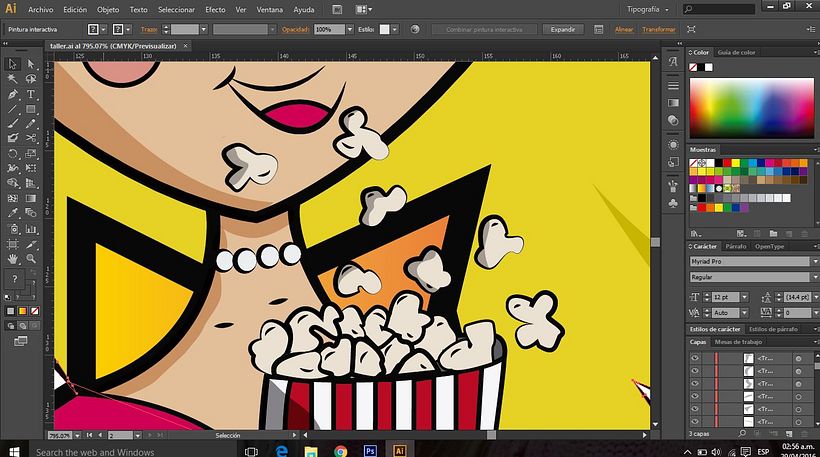Select the Type tool

31,94
